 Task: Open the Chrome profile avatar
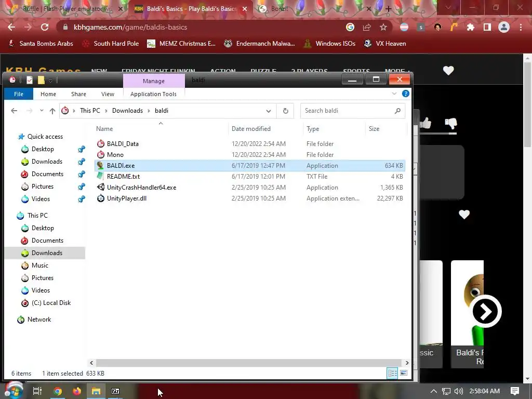click(504, 27)
